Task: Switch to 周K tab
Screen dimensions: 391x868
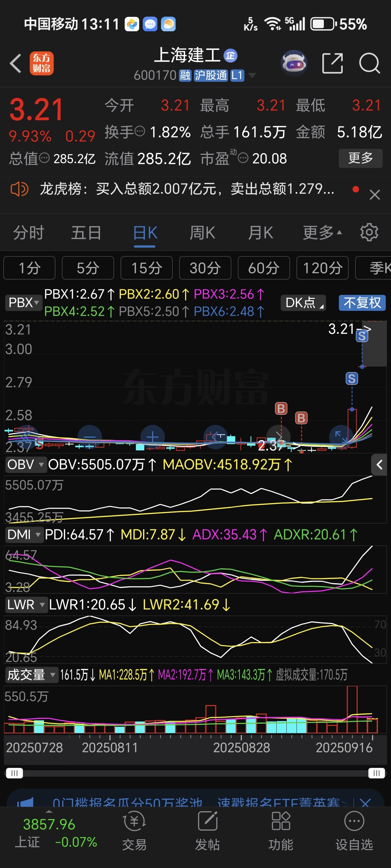Action: (x=202, y=233)
